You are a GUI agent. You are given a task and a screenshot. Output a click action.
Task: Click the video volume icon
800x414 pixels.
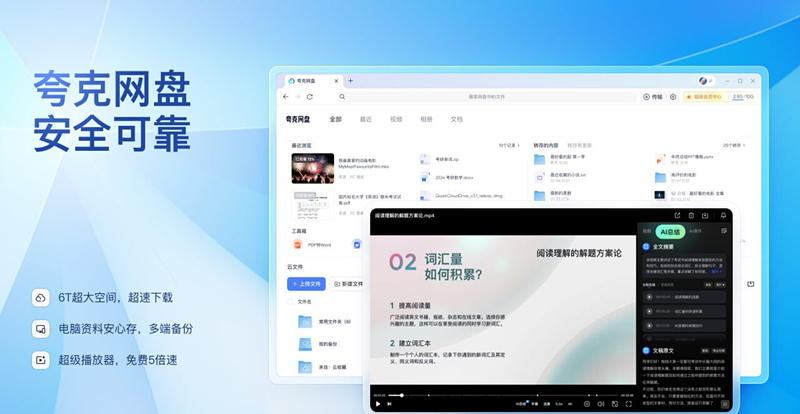tap(601, 404)
